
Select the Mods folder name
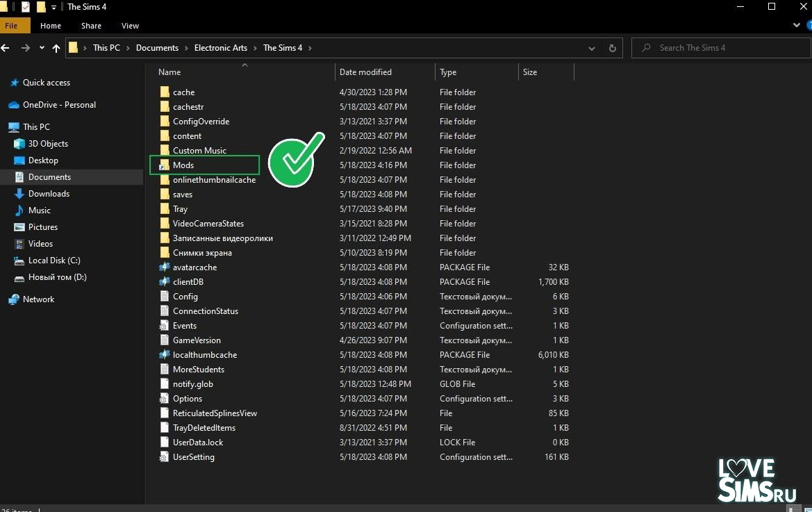click(183, 165)
